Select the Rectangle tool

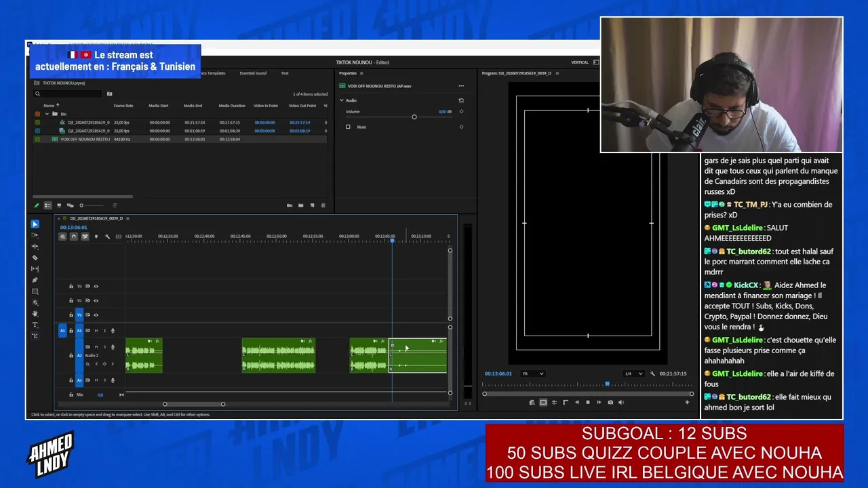[x=35, y=291]
